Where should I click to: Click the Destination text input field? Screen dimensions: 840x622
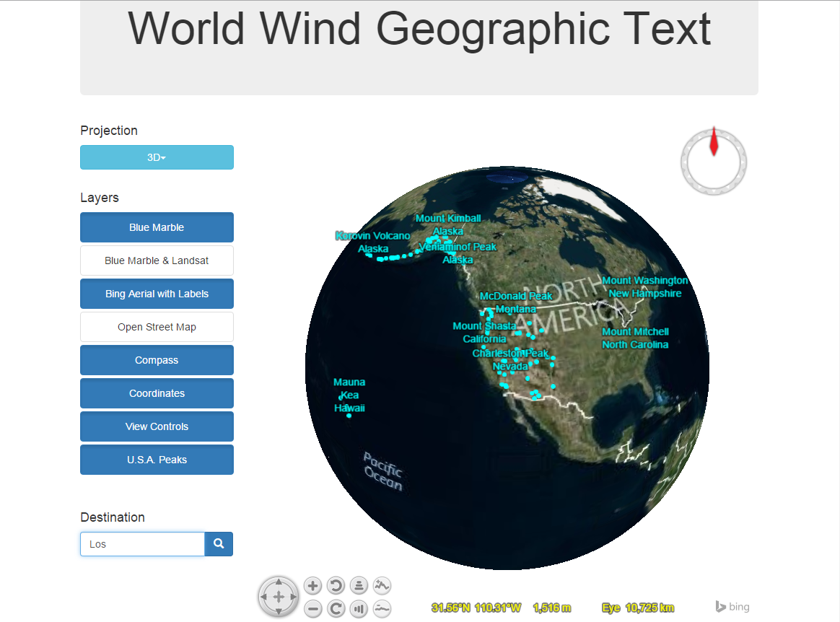tap(142, 544)
